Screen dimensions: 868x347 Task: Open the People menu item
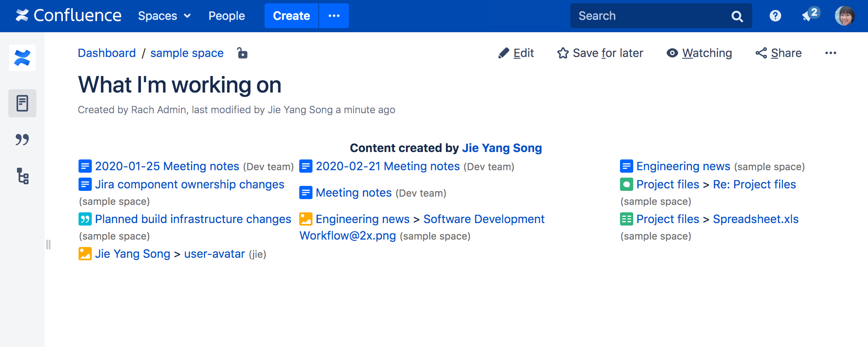pos(227,16)
